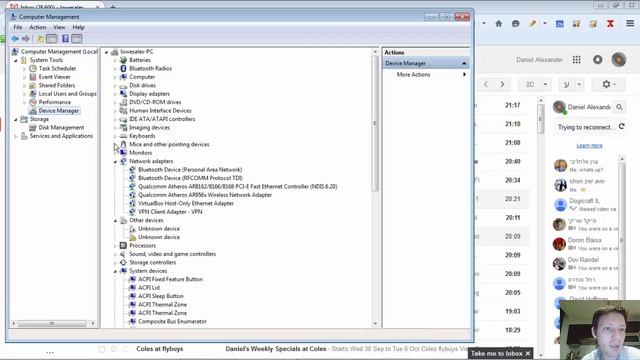Viewport: 640px width, 360px height.
Task: Open Gmail settings gear dropdown
Action: tap(609, 84)
